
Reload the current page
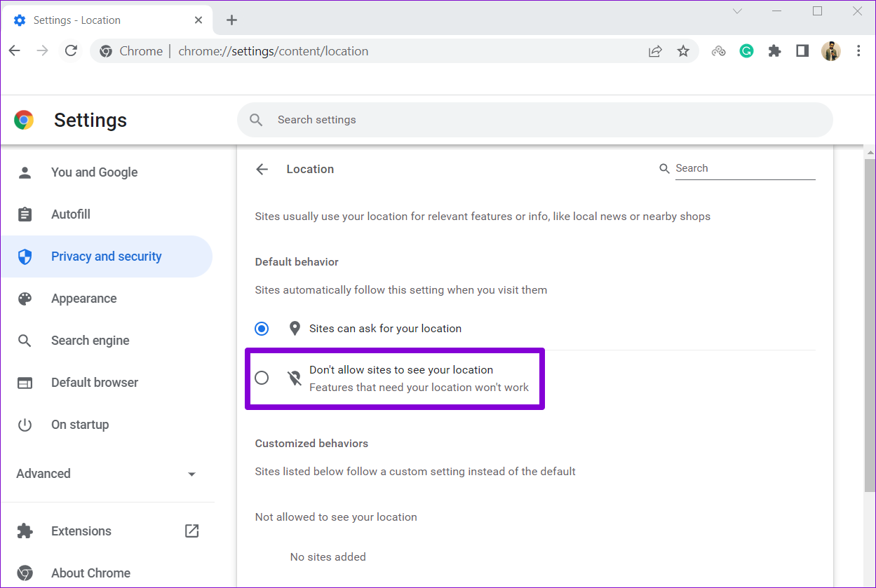[71, 50]
